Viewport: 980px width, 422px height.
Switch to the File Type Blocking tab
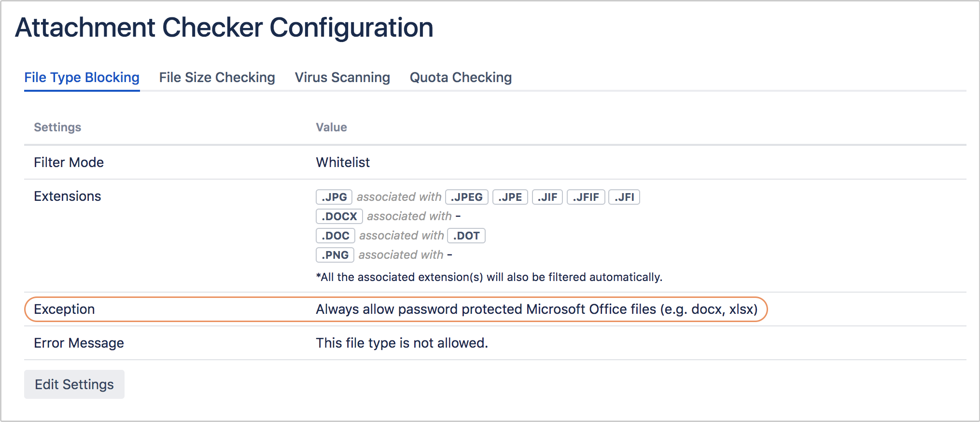pyautogui.click(x=82, y=77)
